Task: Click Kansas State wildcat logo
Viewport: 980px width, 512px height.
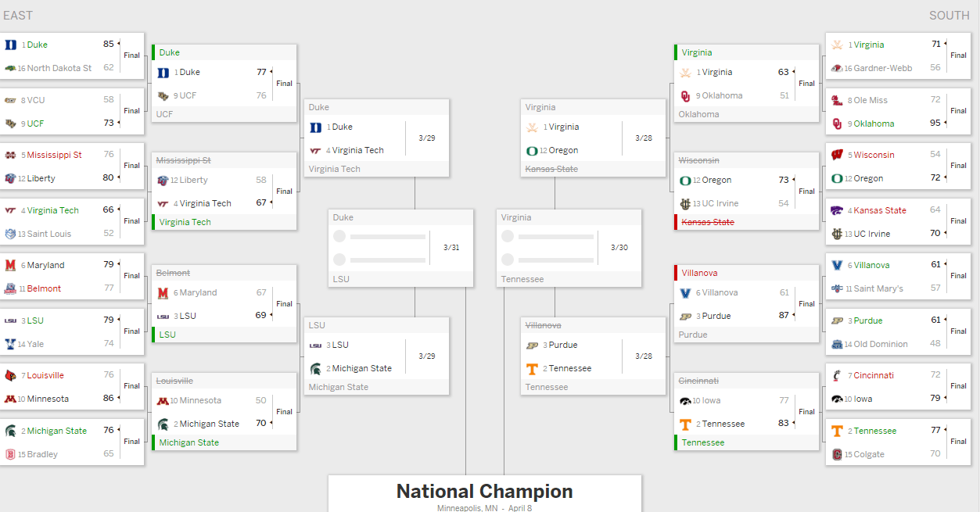Action: (x=837, y=210)
